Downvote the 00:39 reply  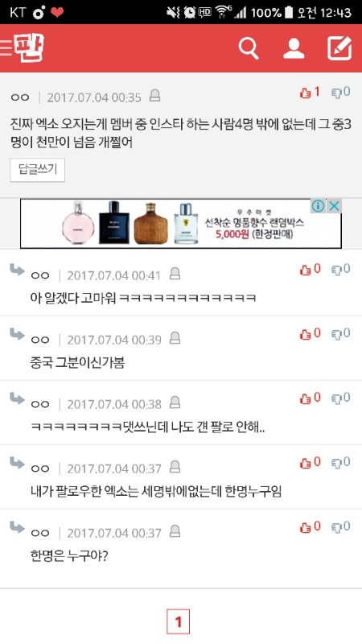341,334
